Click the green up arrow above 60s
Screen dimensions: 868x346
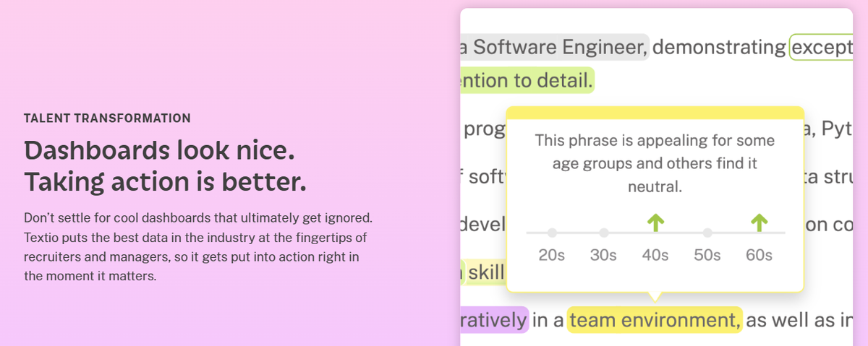tap(759, 223)
